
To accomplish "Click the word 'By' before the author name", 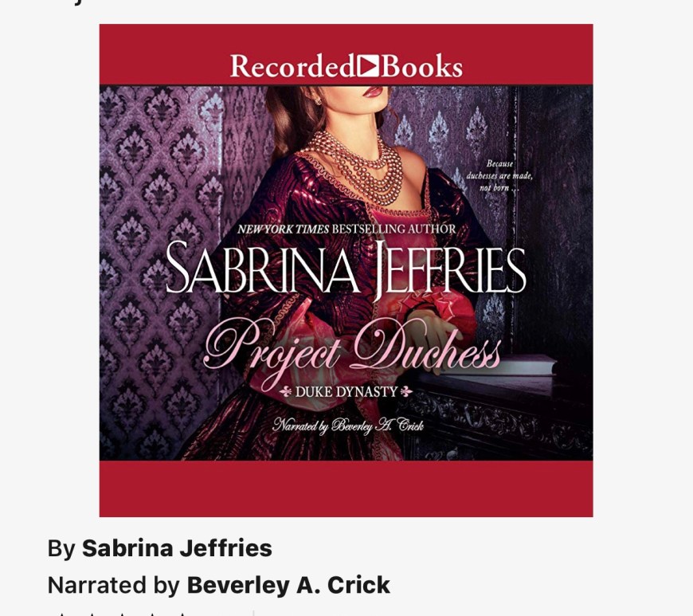I will [61, 549].
